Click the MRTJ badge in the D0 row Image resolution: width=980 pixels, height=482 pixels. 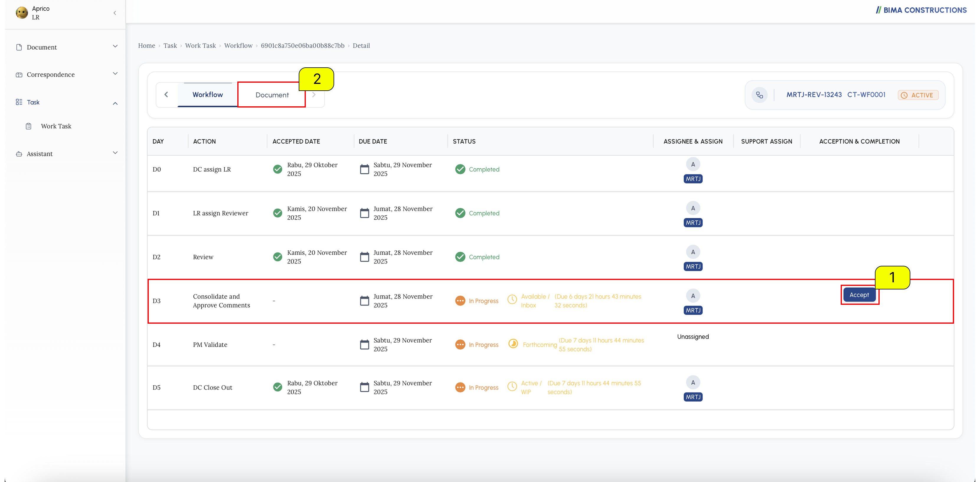(x=693, y=179)
